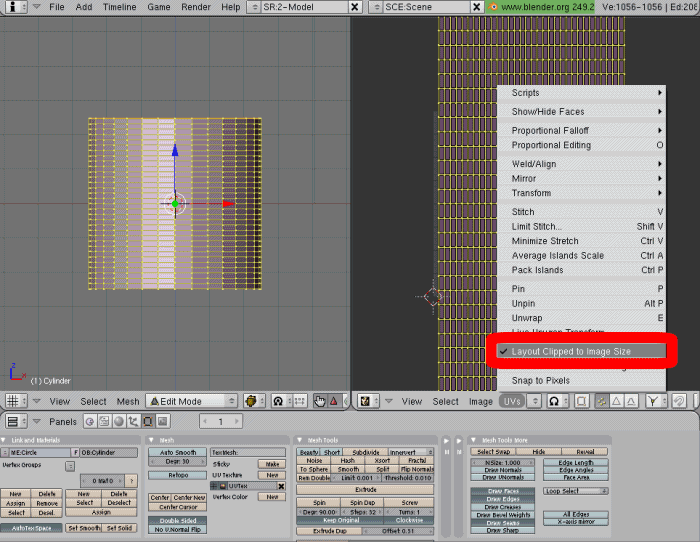Open the Logic context icon in Panels header

(x=89, y=422)
